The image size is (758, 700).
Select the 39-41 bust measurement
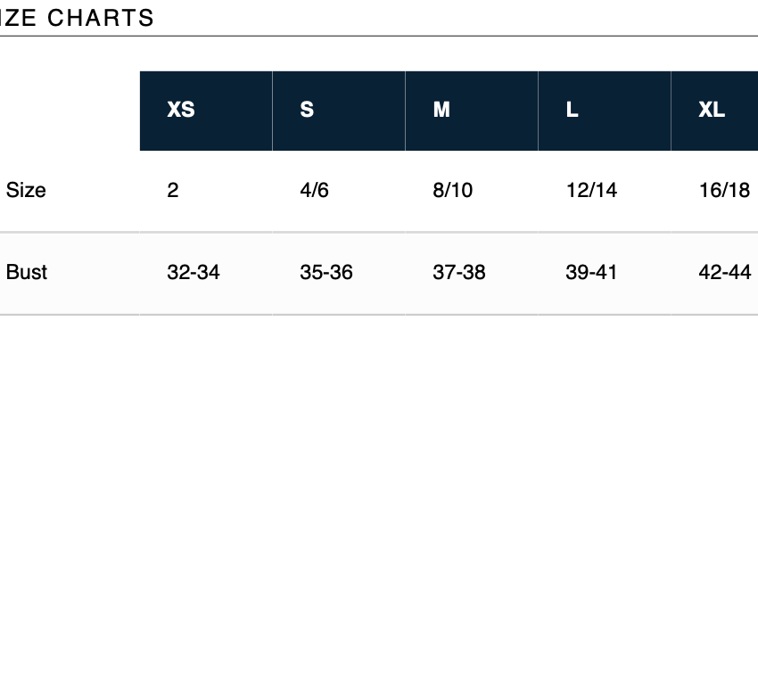(591, 272)
